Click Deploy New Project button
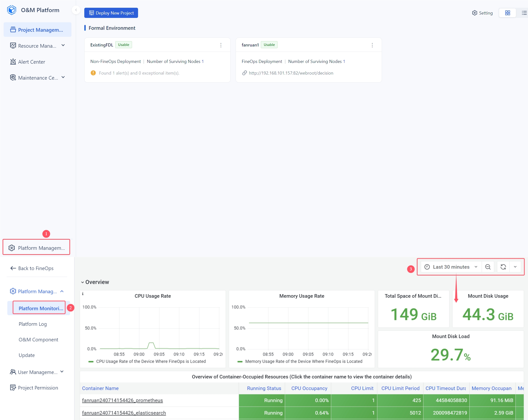Image resolution: width=528 pixels, height=420 pixels. [x=111, y=13]
